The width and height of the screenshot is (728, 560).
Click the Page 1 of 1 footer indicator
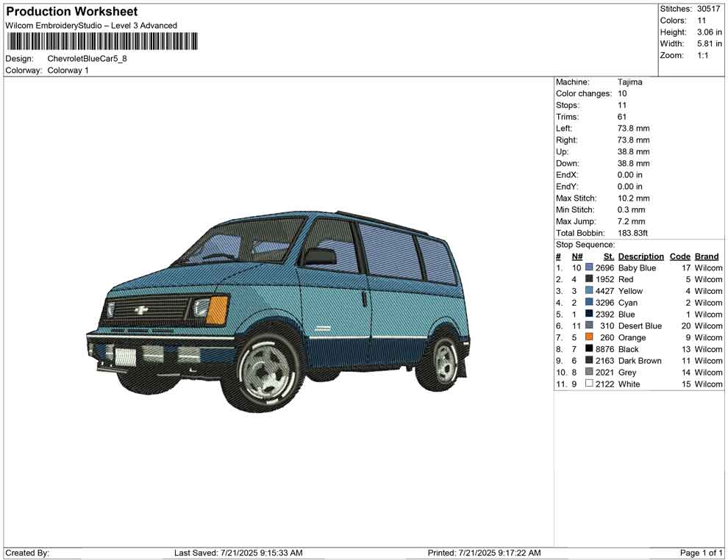tap(701, 553)
